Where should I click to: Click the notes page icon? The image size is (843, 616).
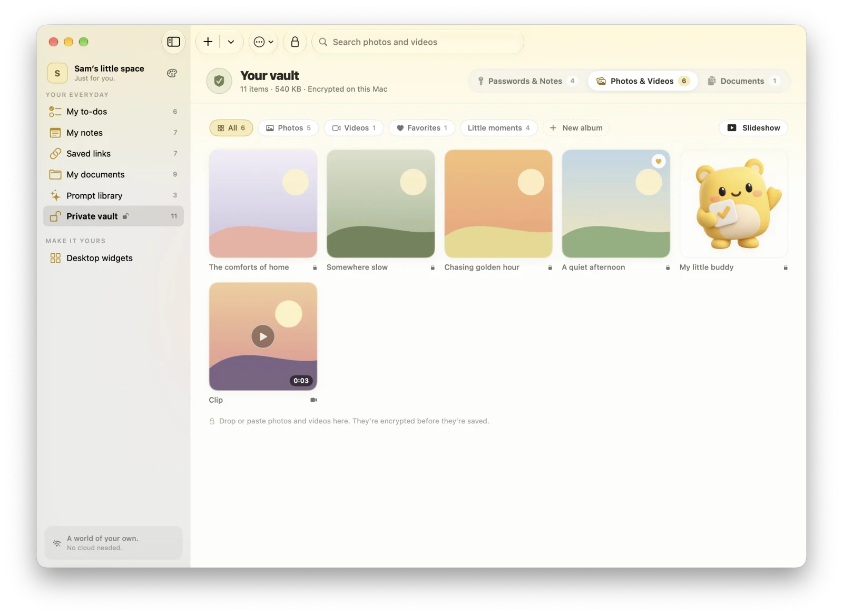tap(55, 133)
